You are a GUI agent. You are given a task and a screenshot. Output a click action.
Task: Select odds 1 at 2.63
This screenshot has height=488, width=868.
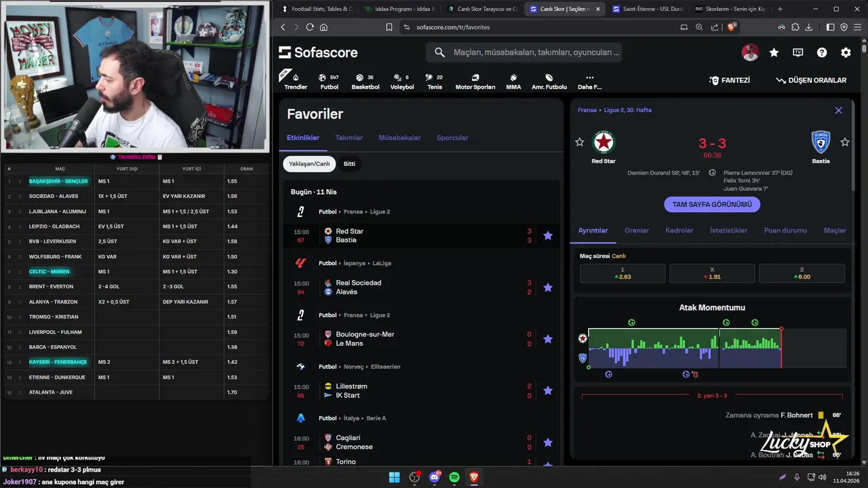(x=623, y=273)
